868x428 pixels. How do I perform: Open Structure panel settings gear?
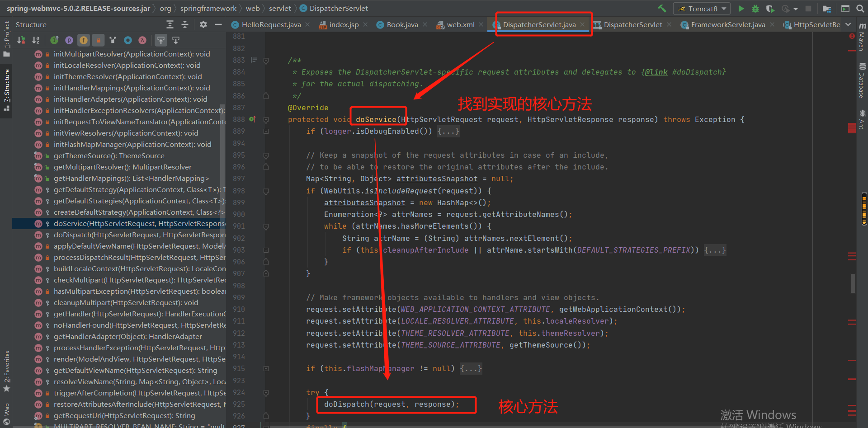click(203, 24)
